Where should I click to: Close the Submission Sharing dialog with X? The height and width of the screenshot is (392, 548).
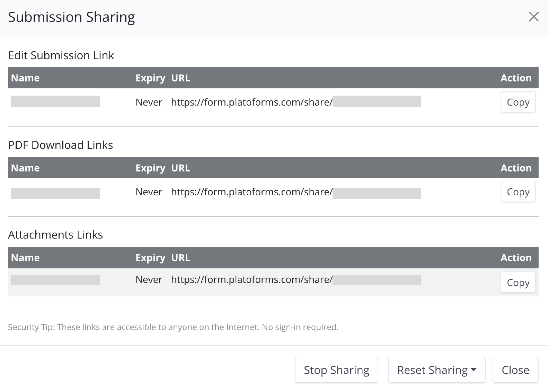coord(533,17)
